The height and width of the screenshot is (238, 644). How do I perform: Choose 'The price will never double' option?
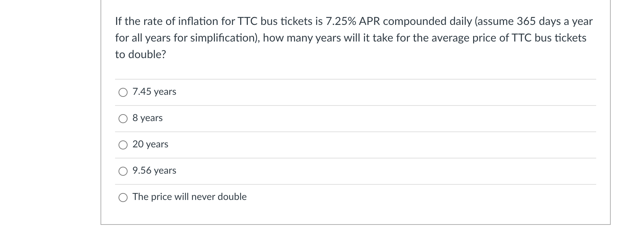pyautogui.click(x=123, y=198)
